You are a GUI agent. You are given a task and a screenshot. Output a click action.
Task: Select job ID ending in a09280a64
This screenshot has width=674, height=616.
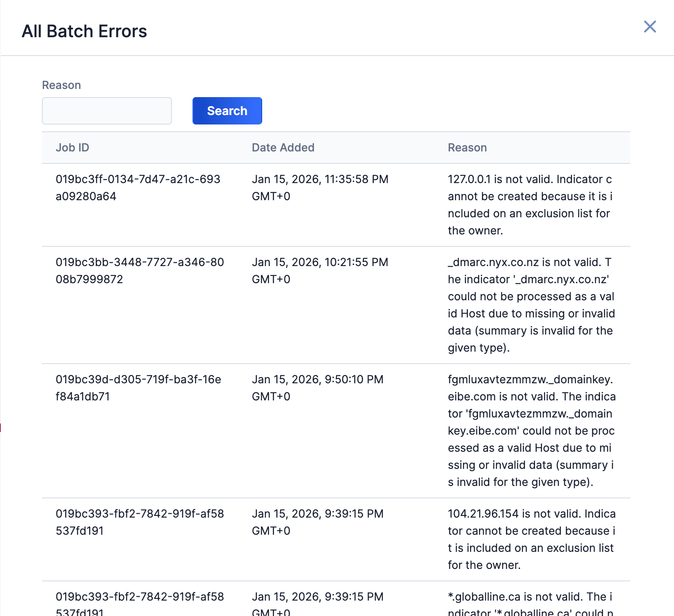coord(138,188)
